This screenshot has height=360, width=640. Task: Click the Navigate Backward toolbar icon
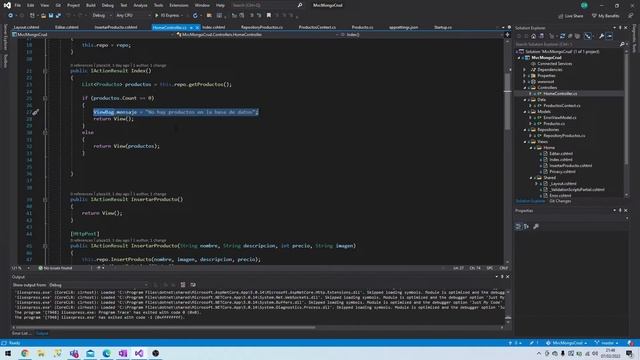(11, 16)
